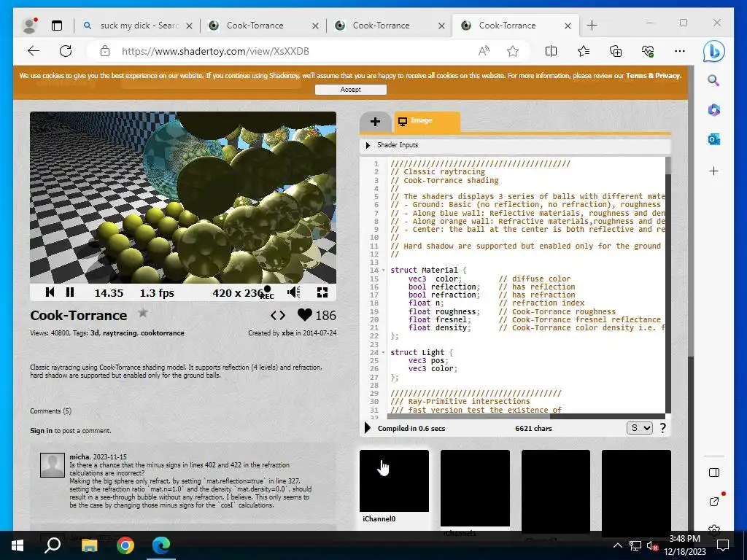Open the S font size dropdown
Screen dimensions: 747x560
click(639, 428)
